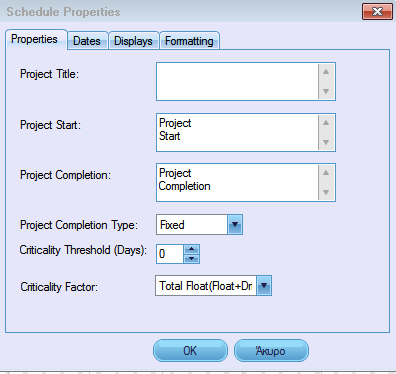Expand the Criticality Factor dropdown arrow
Screen dimensions: 396x374
264,286
